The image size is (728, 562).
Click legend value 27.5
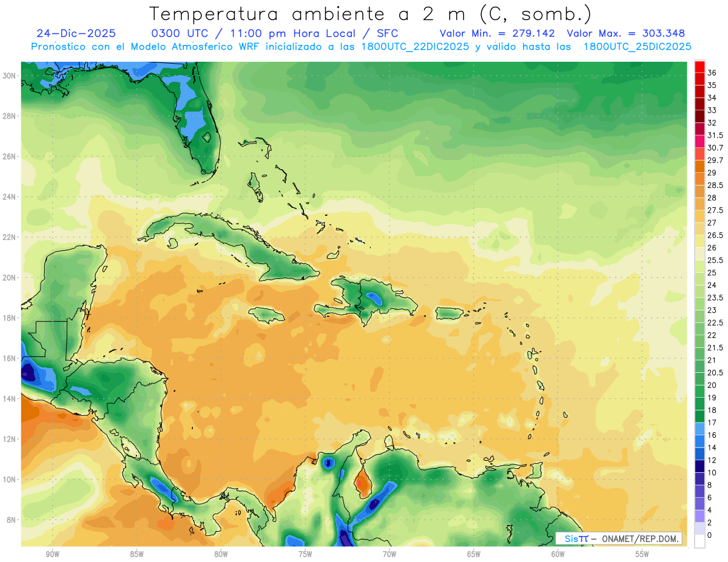pos(715,210)
